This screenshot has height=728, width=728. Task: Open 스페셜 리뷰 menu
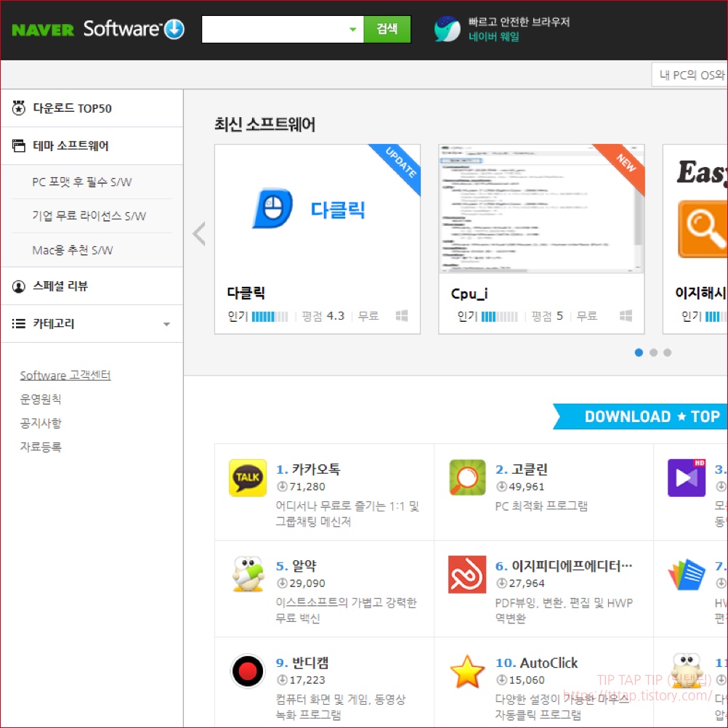point(92,286)
